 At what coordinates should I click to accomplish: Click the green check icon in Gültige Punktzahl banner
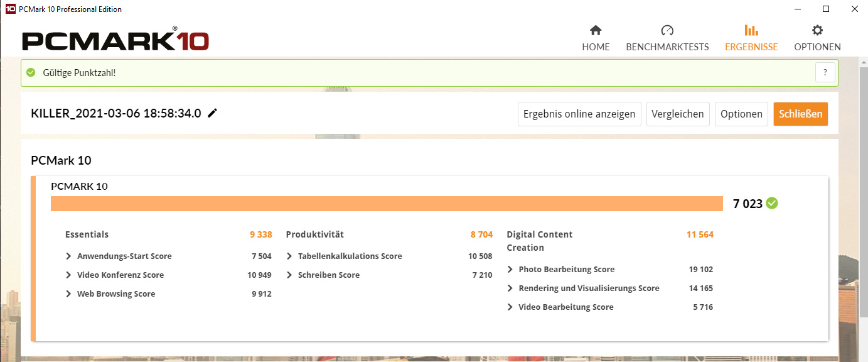click(x=31, y=72)
